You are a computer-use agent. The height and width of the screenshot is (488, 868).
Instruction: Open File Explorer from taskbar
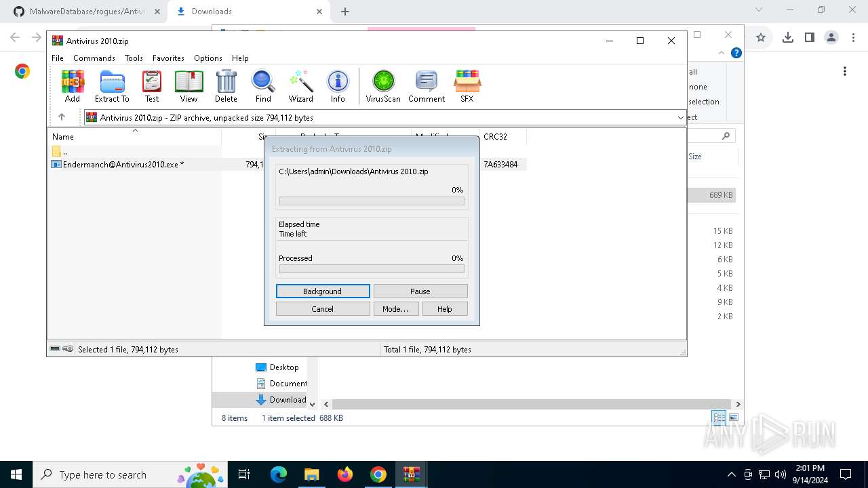point(311,474)
